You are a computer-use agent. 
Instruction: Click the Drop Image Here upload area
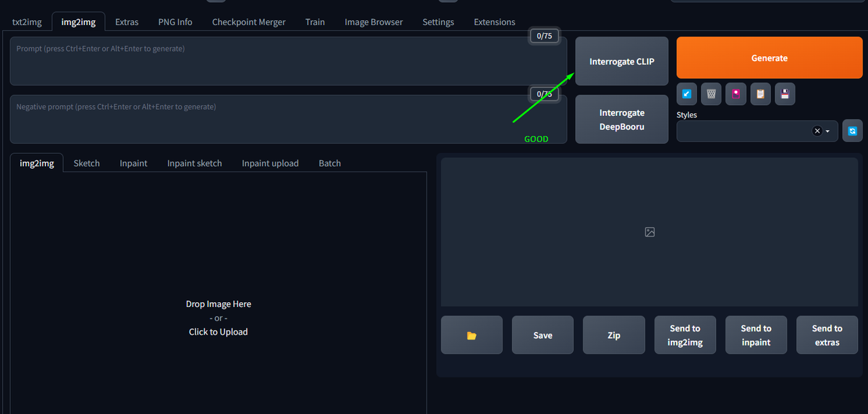point(218,293)
